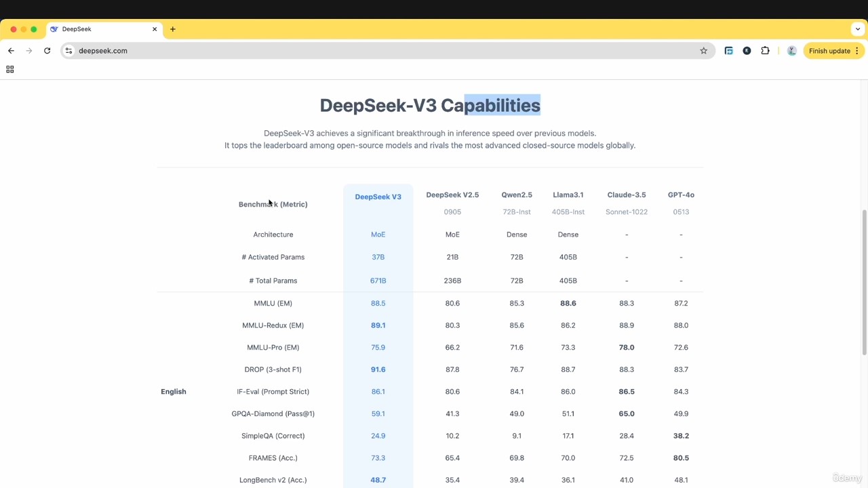Image resolution: width=868 pixels, height=488 pixels.
Task: Open the profile avatar menu
Action: [x=791, y=51]
